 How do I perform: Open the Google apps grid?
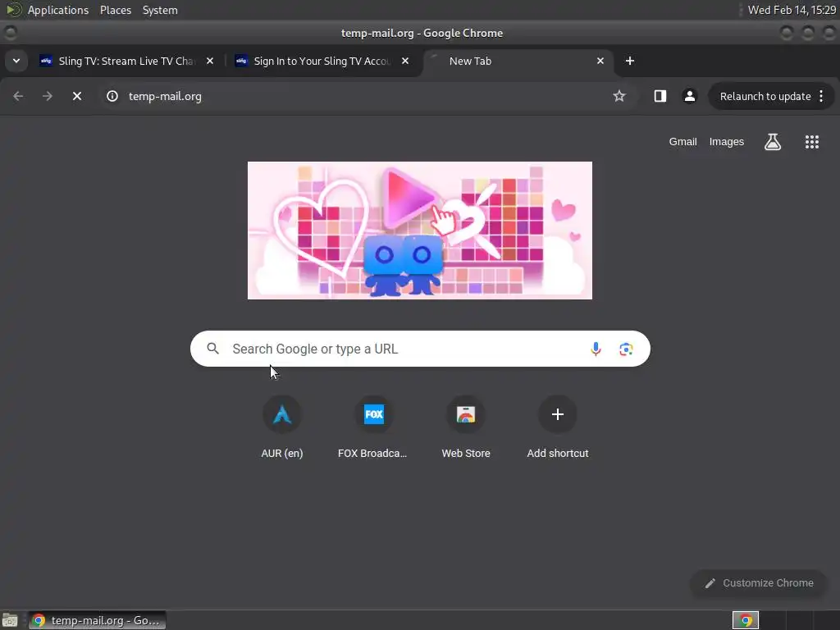[811, 142]
